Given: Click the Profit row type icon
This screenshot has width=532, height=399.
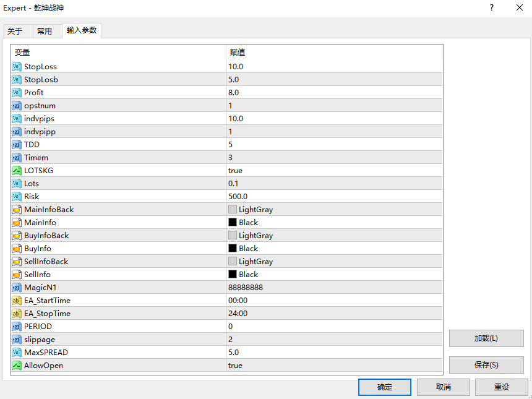Looking at the screenshot, I should pos(17,93).
